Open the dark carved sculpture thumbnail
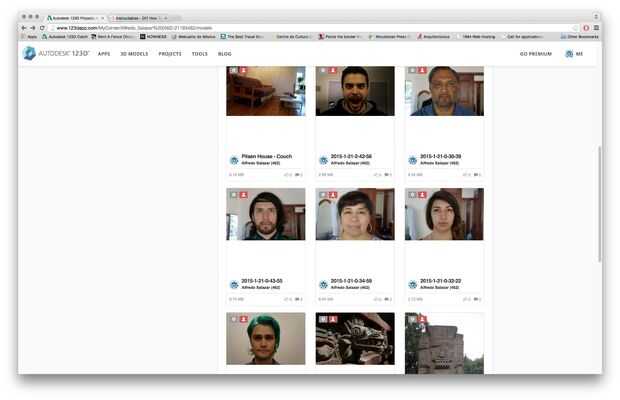The height and width of the screenshot is (400, 620). (x=355, y=338)
